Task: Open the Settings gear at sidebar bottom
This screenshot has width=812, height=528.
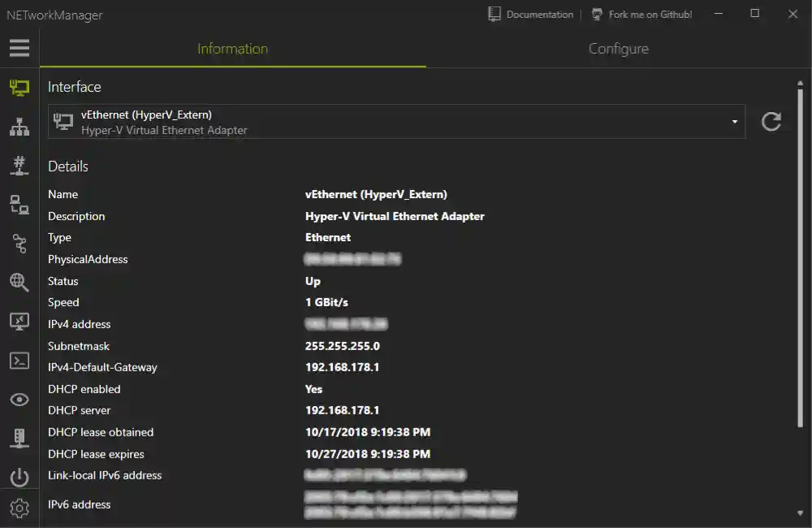Action: click(x=19, y=509)
